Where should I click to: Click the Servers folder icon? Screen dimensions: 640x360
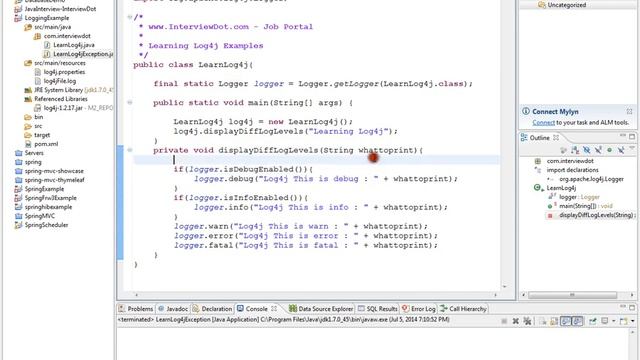click(18, 153)
